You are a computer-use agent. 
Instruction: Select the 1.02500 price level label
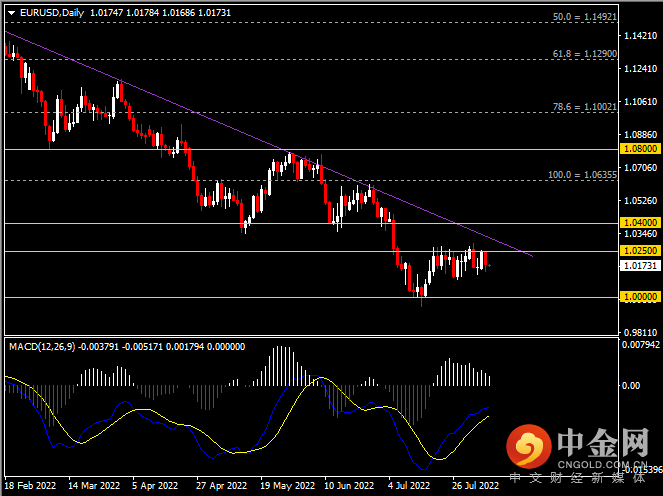click(x=640, y=251)
